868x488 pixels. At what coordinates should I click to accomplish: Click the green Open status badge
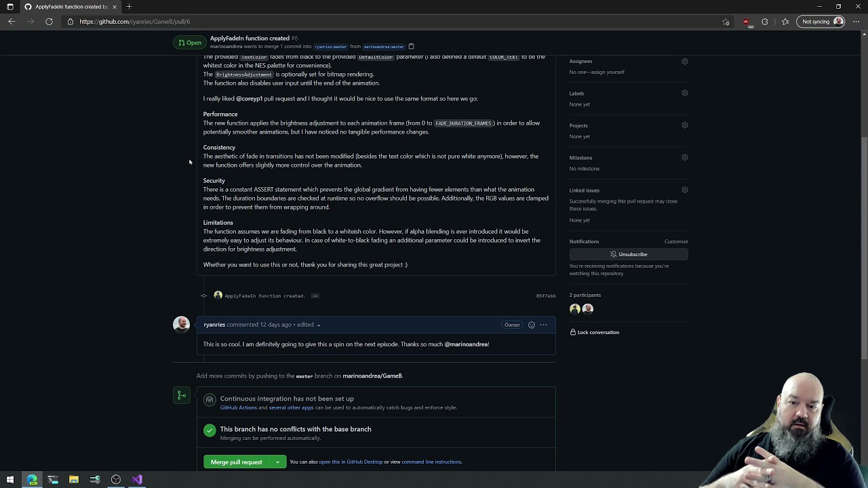coord(190,43)
